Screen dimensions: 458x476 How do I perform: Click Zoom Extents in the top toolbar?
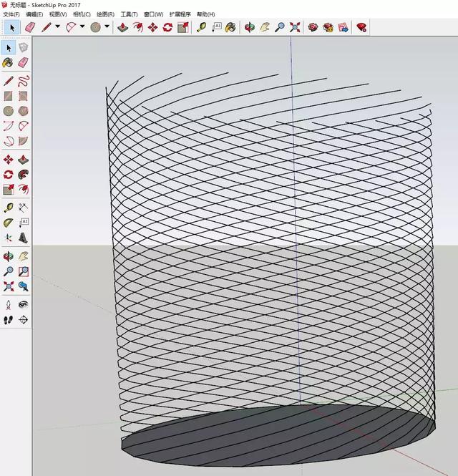pos(295,28)
